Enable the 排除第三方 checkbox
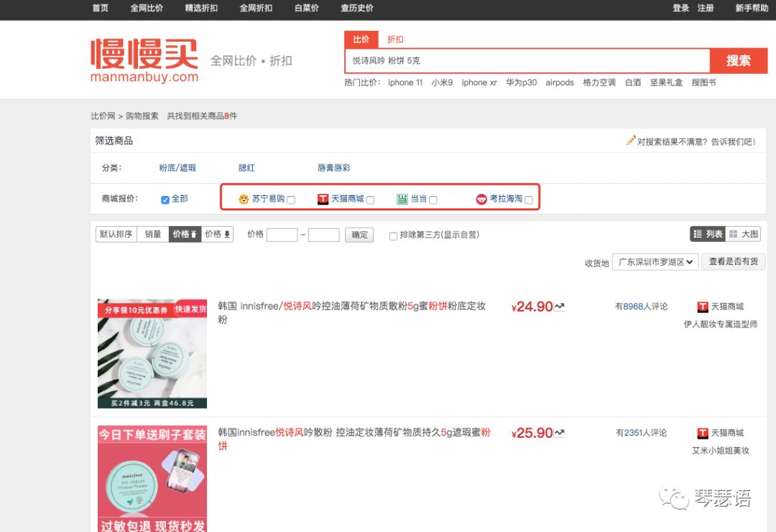 [x=393, y=236]
